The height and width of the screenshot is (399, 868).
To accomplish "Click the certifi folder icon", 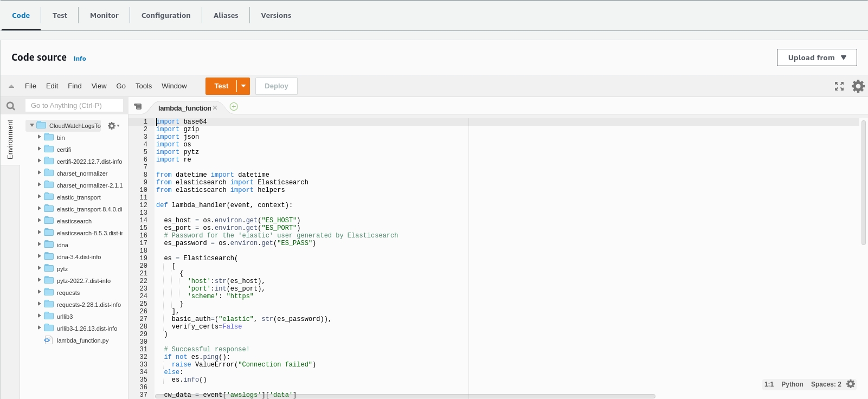I will coord(49,149).
